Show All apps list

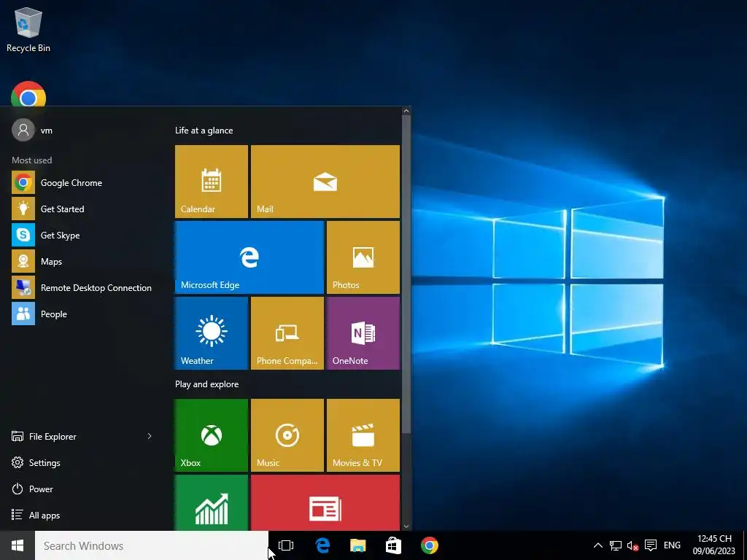click(82, 515)
